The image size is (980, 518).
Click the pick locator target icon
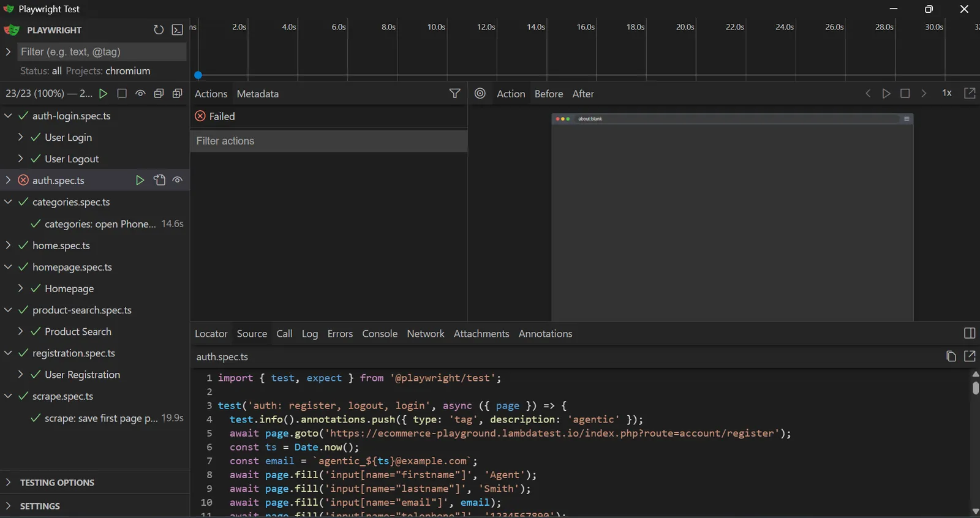480,94
